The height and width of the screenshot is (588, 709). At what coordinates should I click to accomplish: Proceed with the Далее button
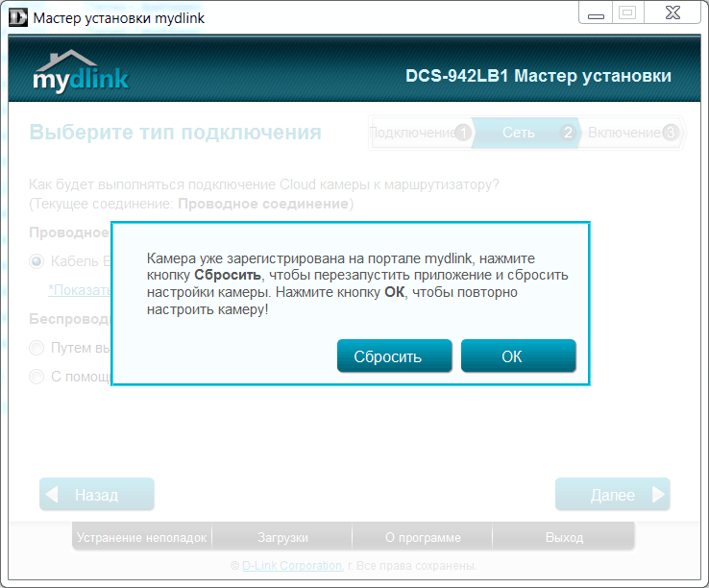click(x=612, y=495)
